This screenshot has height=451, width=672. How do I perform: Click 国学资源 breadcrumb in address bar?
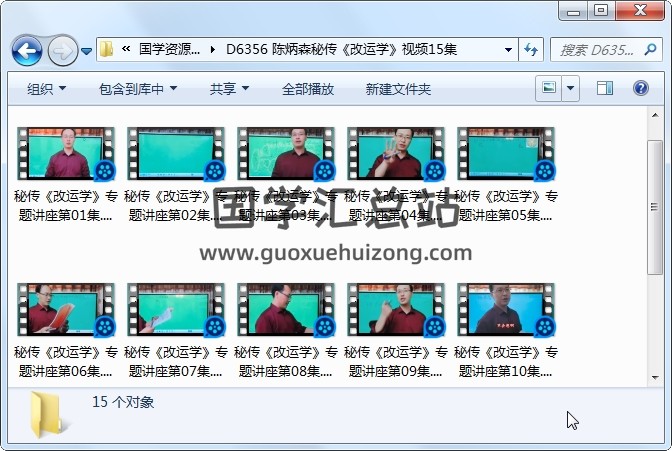point(170,49)
